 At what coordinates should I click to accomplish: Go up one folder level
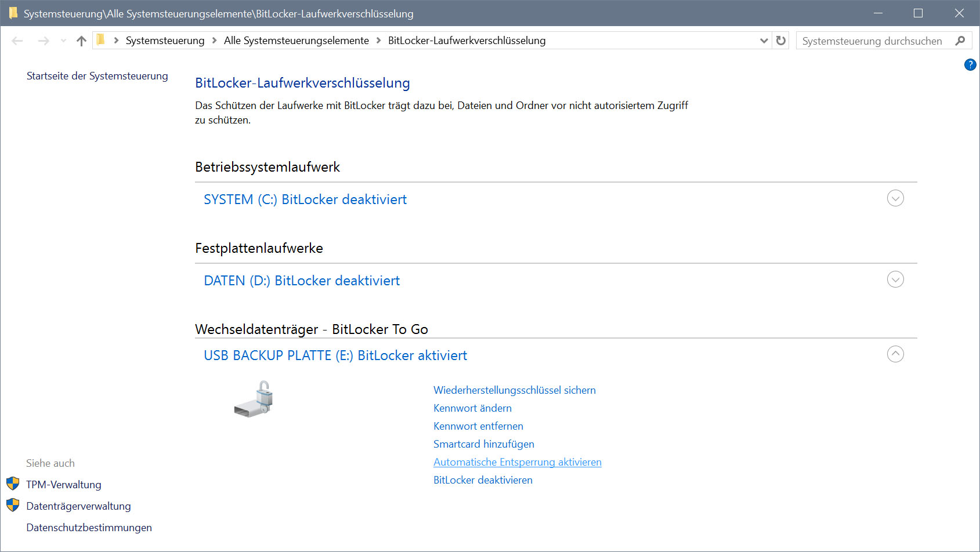pos(81,41)
